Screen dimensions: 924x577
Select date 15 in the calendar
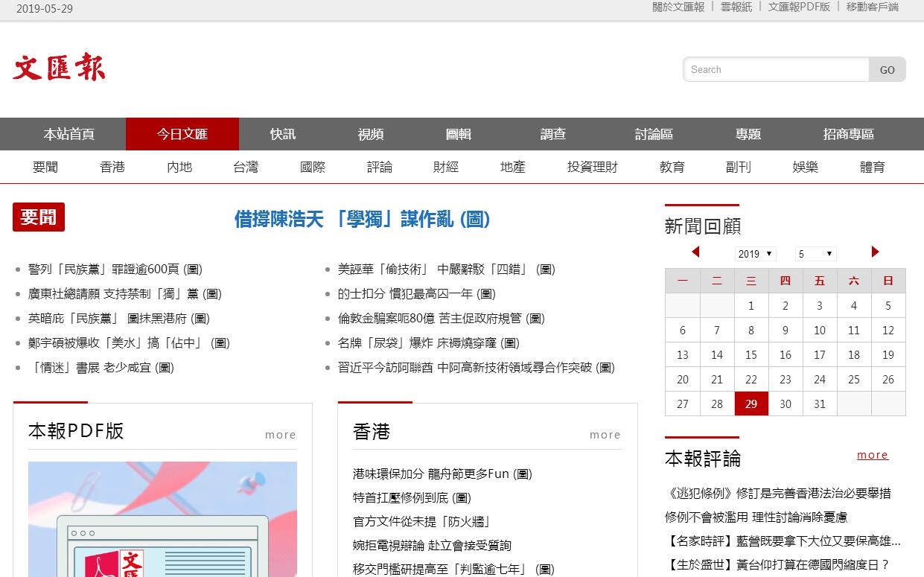tap(751, 355)
